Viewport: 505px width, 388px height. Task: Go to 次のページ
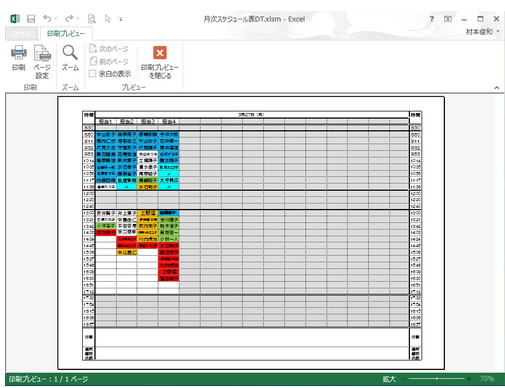[109, 49]
